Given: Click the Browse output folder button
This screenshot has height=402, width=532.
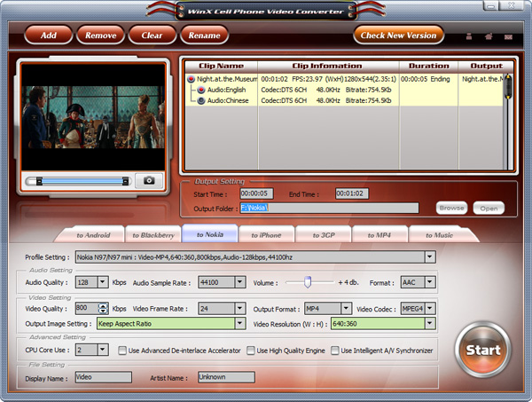Looking at the screenshot, I should (451, 209).
